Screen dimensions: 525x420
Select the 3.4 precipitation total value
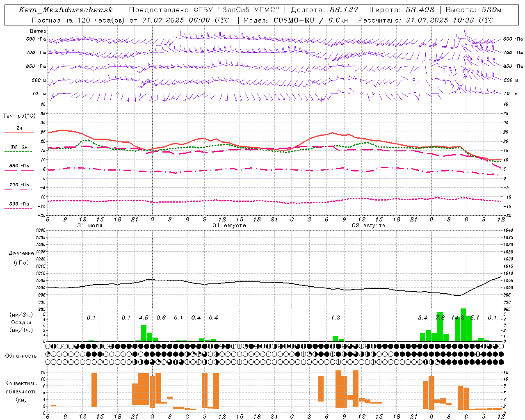[422, 318]
